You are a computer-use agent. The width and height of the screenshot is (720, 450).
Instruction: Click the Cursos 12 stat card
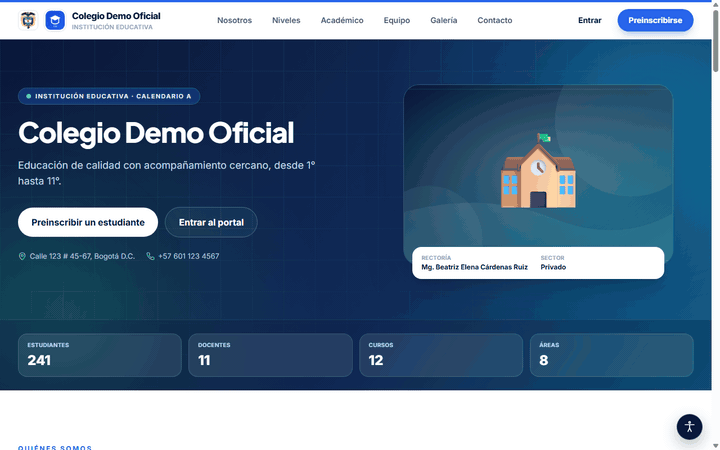coord(441,355)
